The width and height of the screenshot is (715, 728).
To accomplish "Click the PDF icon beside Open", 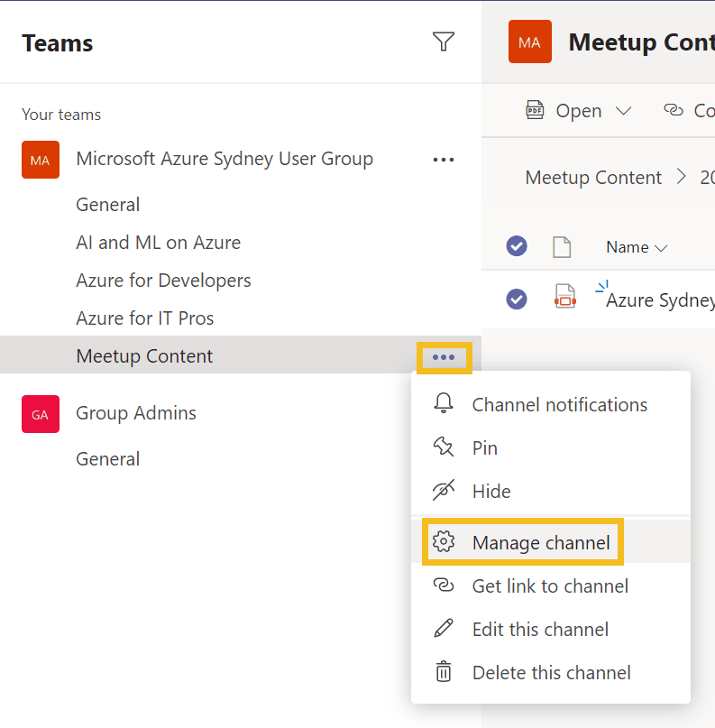I will (x=535, y=110).
